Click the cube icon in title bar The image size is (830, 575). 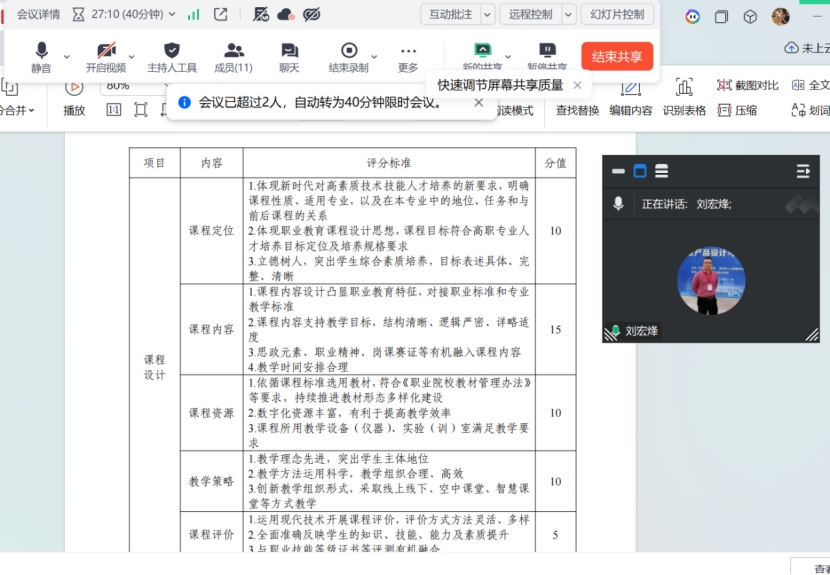(750, 17)
